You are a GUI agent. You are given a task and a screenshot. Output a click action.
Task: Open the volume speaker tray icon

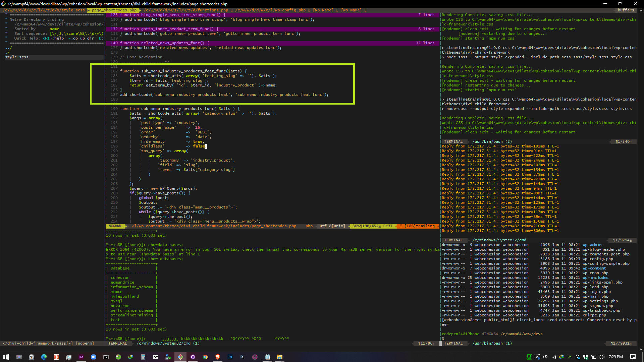coord(602,357)
